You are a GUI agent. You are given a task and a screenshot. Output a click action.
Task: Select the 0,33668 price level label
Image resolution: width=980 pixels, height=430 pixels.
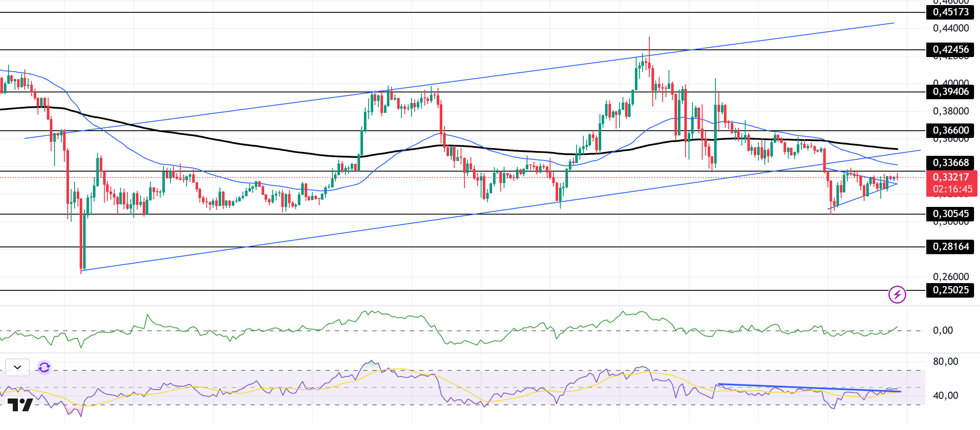pos(950,163)
